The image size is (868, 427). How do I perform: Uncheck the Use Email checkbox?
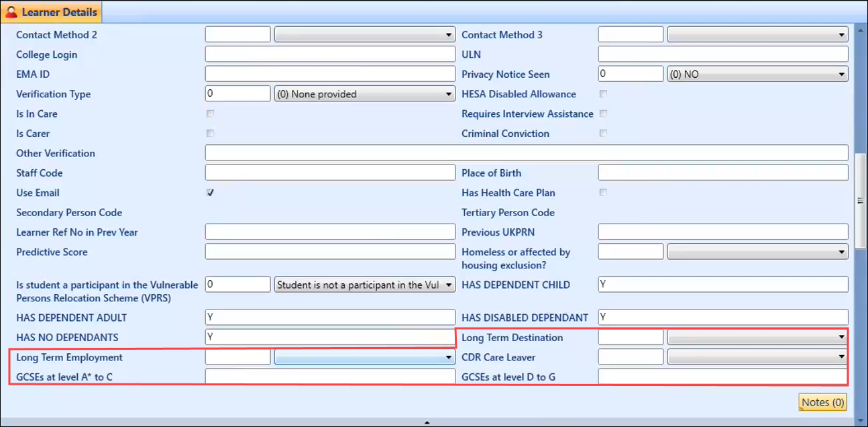click(211, 192)
